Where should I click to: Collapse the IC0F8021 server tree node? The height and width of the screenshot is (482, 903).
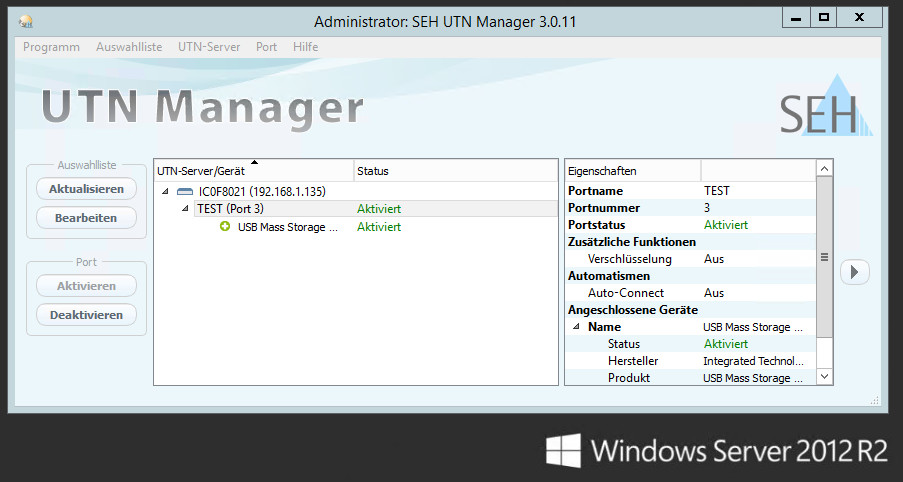(165, 191)
